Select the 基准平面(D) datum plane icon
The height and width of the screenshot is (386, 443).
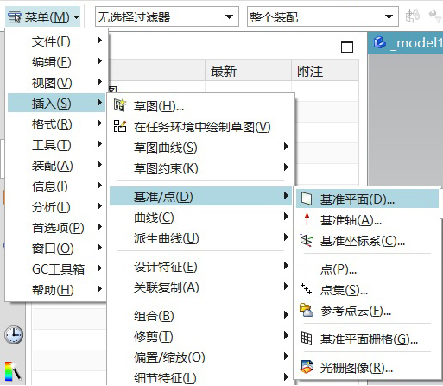pos(306,199)
